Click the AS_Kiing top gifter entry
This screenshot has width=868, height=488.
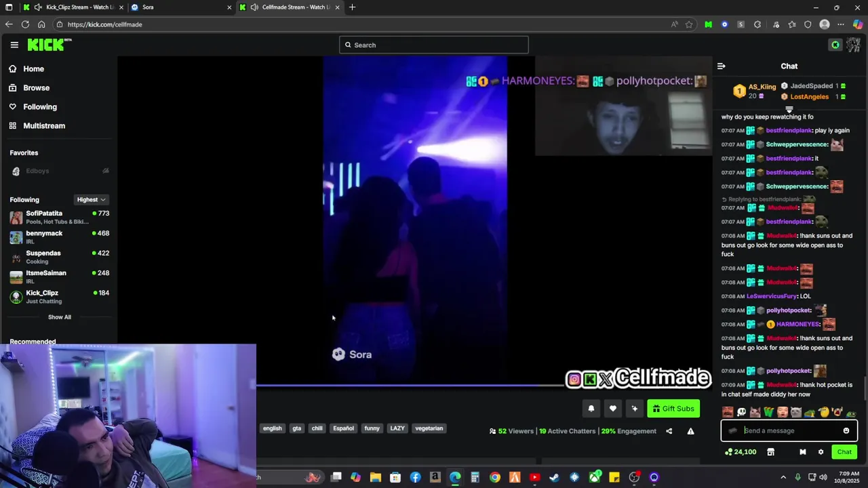754,91
